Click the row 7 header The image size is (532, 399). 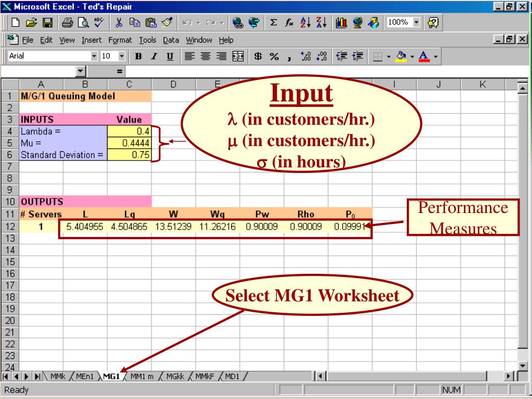(10, 165)
